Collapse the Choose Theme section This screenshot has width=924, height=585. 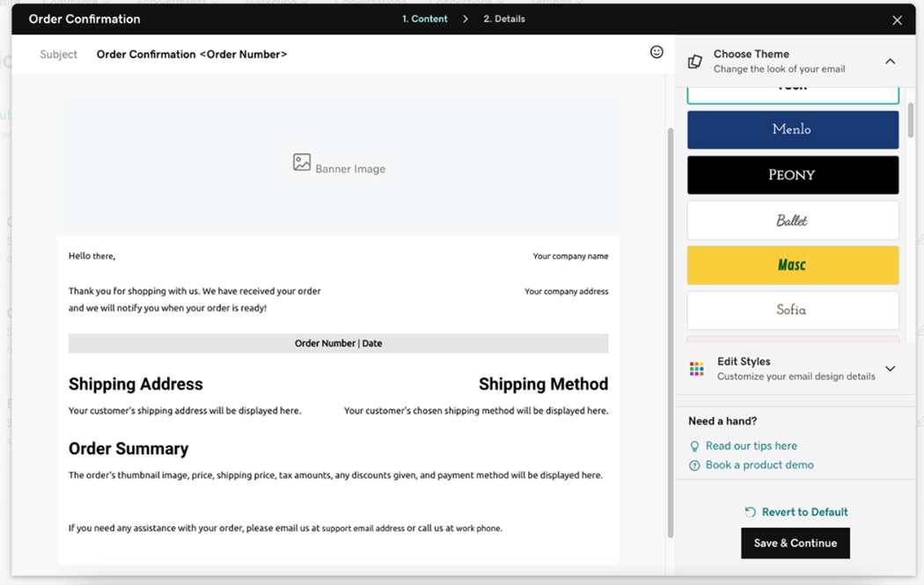click(890, 62)
